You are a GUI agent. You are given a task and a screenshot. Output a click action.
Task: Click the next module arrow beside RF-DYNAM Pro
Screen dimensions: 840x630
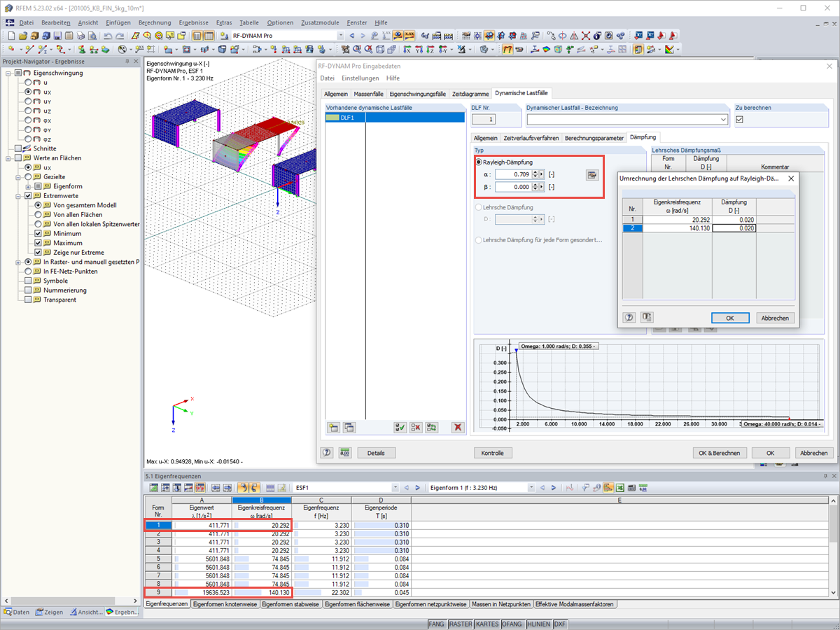point(363,35)
